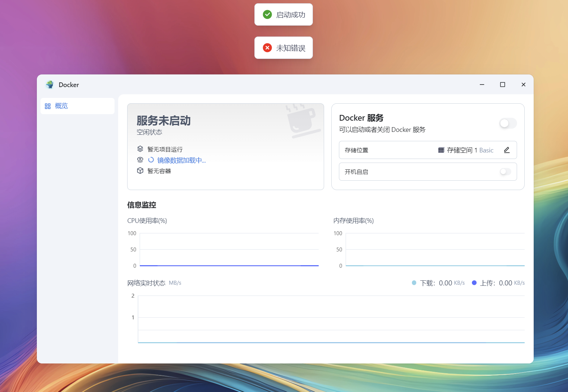Click the blue CPU usage line
The width and height of the screenshot is (568, 392).
(229, 266)
